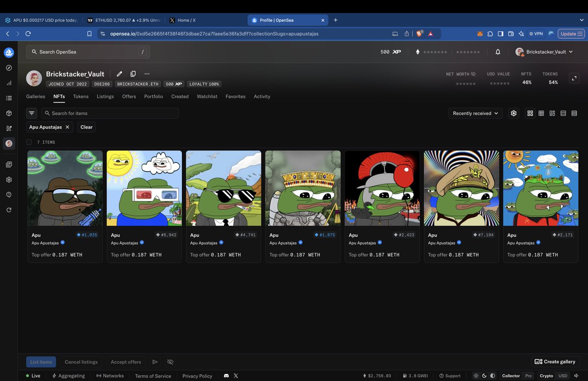Reload the page in browser
Viewport: 588px width, 381px height.
(28, 34)
